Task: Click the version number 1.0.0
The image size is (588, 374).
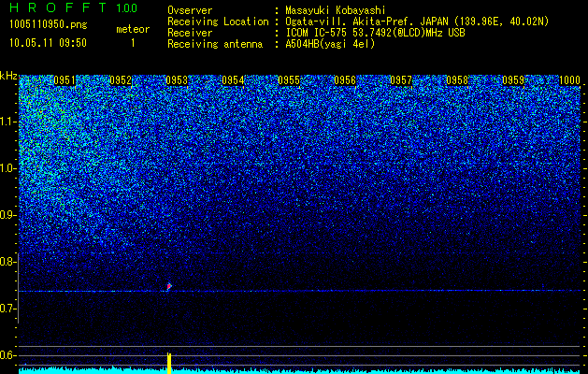Action: (x=127, y=8)
